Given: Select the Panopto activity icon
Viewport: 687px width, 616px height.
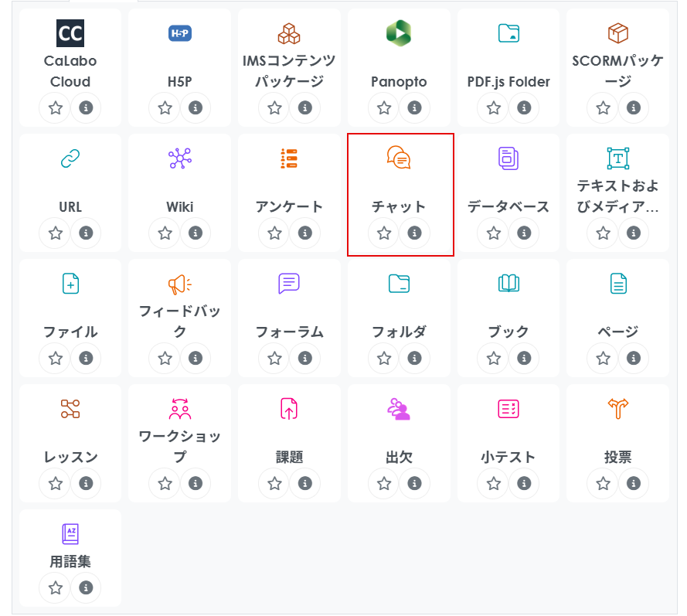Looking at the screenshot, I should click(x=399, y=32).
